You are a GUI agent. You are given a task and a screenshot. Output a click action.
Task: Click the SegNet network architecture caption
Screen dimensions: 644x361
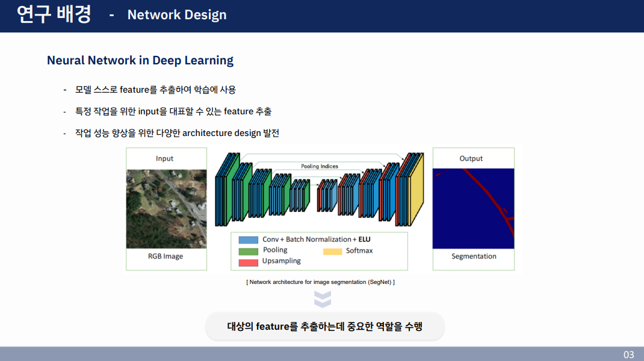[x=320, y=282]
